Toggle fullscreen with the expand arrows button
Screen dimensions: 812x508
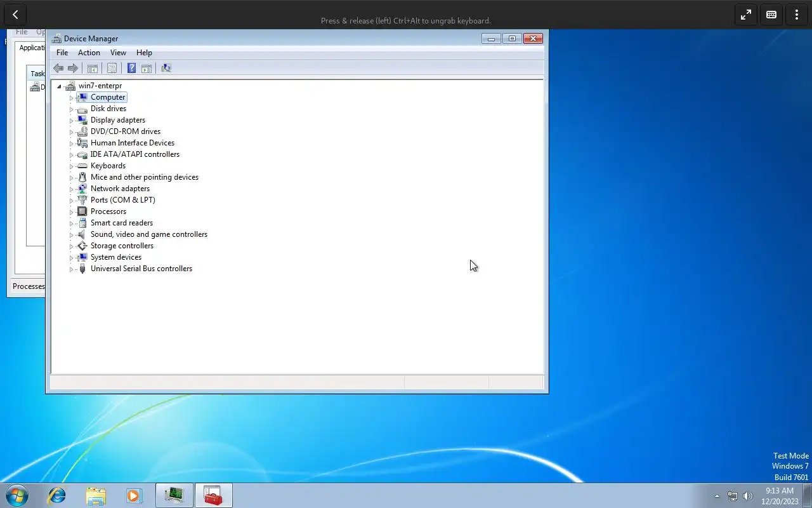tap(746, 15)
